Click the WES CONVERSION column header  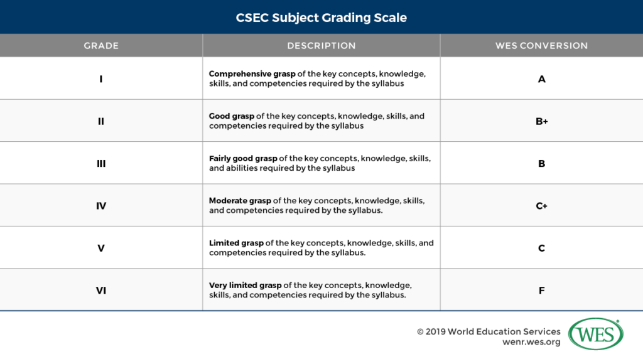click(x=541, y=46)
